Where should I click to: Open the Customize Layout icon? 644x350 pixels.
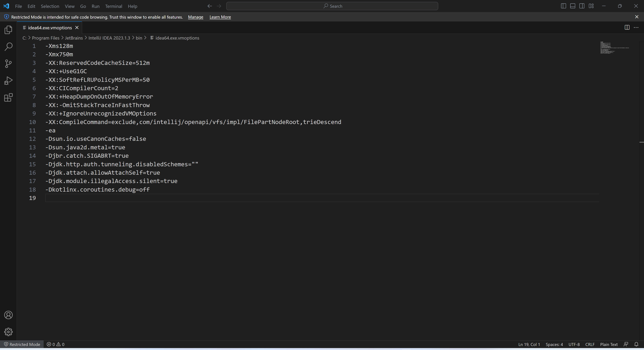click(591, 6)
